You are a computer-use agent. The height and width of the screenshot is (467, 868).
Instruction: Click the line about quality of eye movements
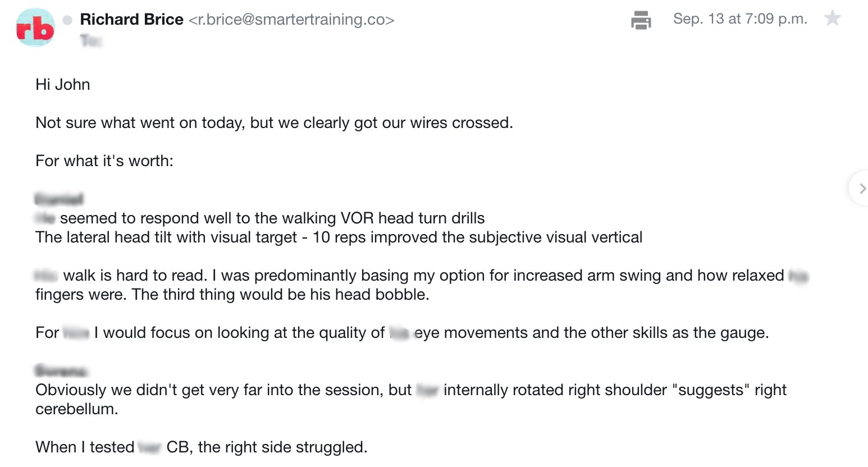pos(402,333)
